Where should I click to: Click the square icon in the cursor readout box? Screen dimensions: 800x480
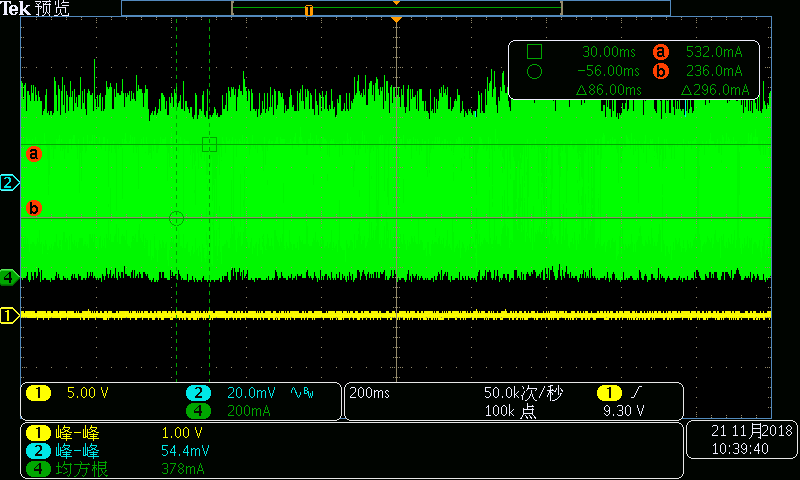click(x=534, y=52)
